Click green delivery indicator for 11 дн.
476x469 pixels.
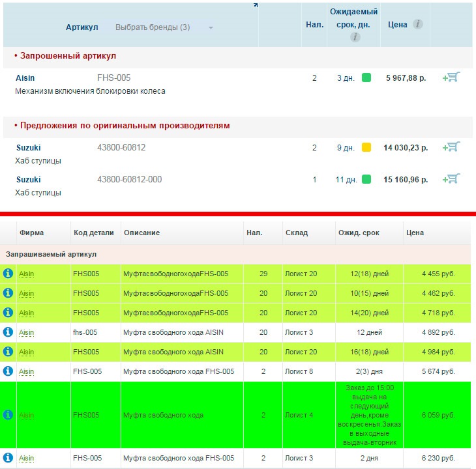[366, 179]
